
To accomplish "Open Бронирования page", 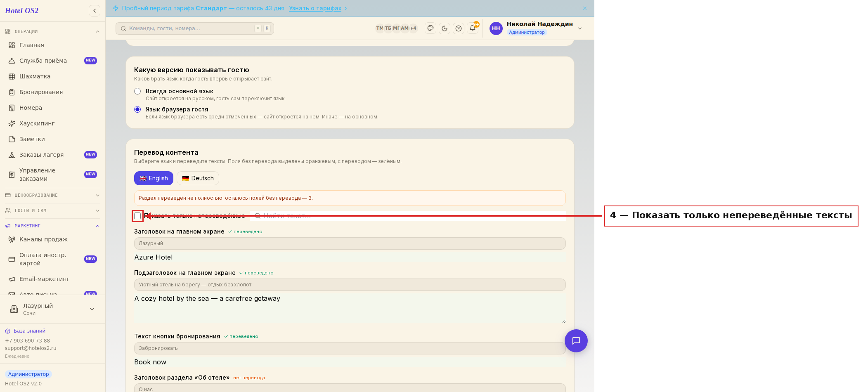I will (52, 92).
